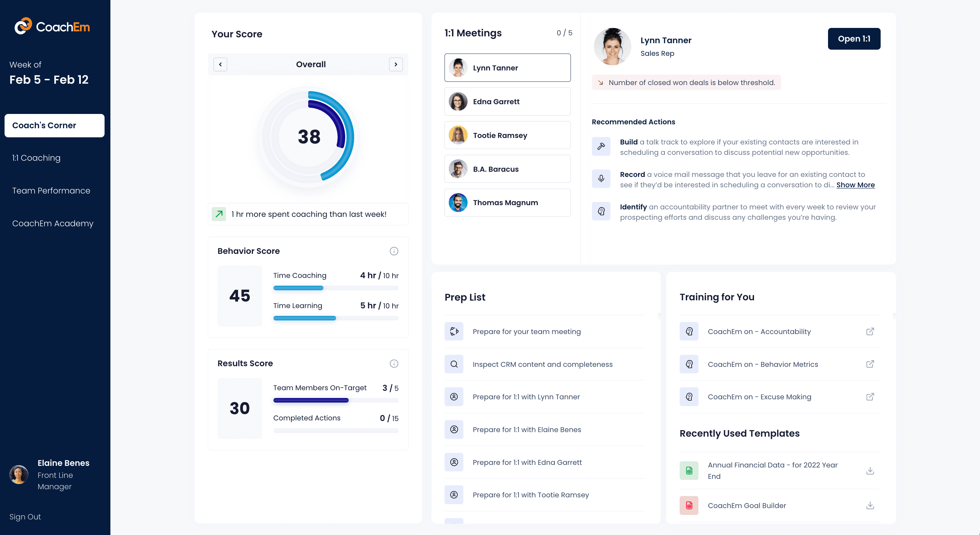This screenshot has width=980, height=535.
Task: Click Sign Out
Action: [x=25, y=517]
